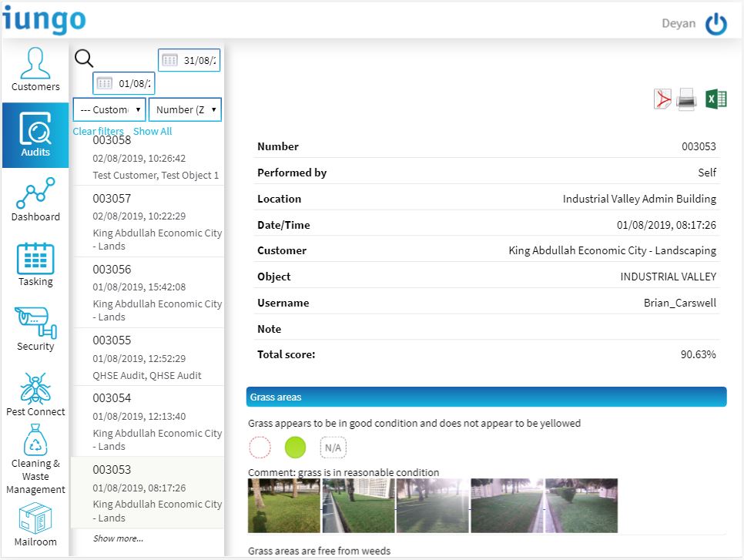Open the Dashboard graph icon
Image resolution: width=744 pixels, height=560 pixels.
pyautogui.click(x=35, y=193)
